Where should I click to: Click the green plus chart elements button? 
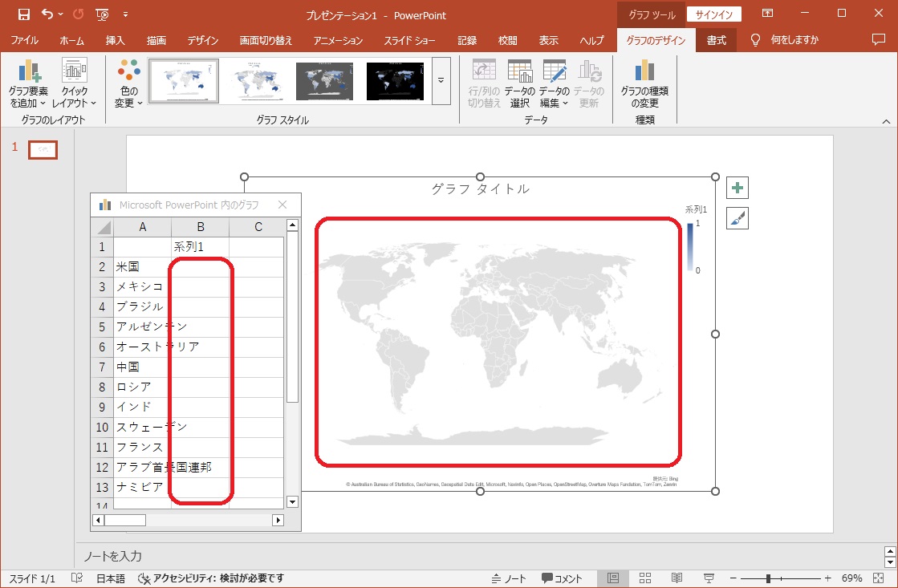[737, 189]
